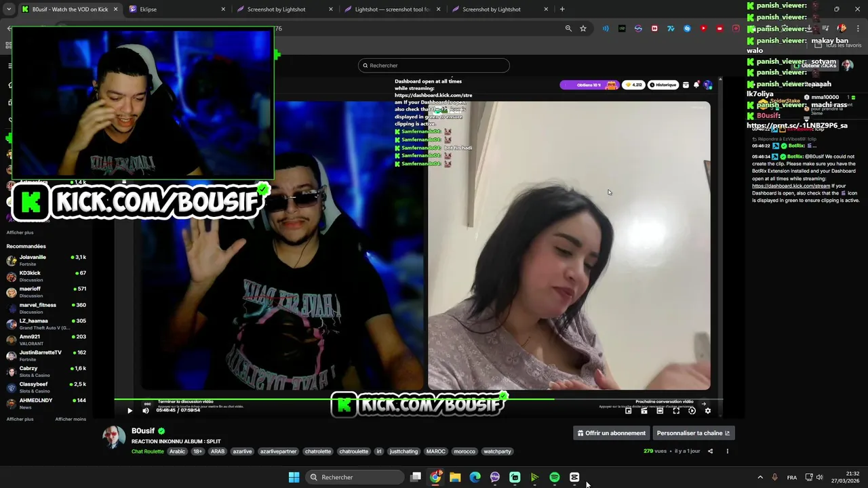Screen dimensions: 868x488
Task: Open Windows Start menu
Action: (x=294, y=477)
